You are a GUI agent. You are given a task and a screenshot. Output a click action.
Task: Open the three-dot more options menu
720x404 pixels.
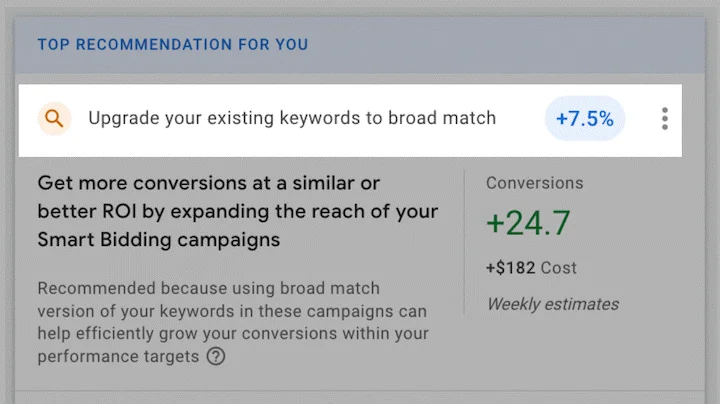(x=664, y=119)
